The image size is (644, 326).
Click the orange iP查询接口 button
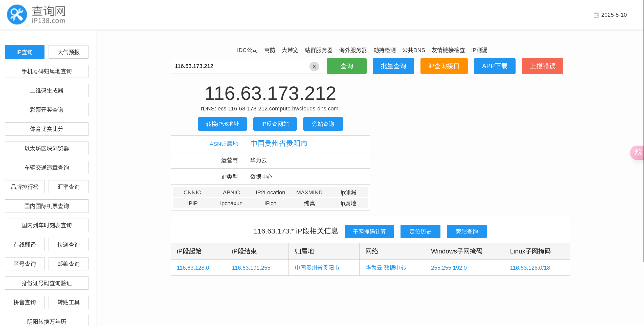pos(444,66)
